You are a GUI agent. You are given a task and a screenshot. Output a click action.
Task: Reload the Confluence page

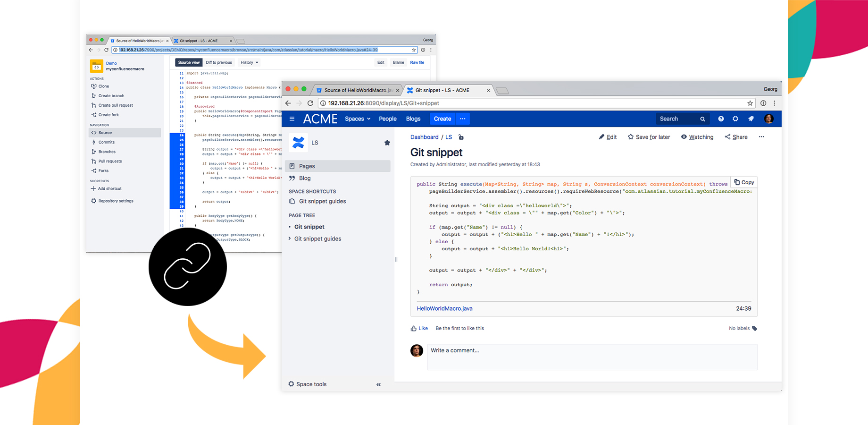pos(310,103)
